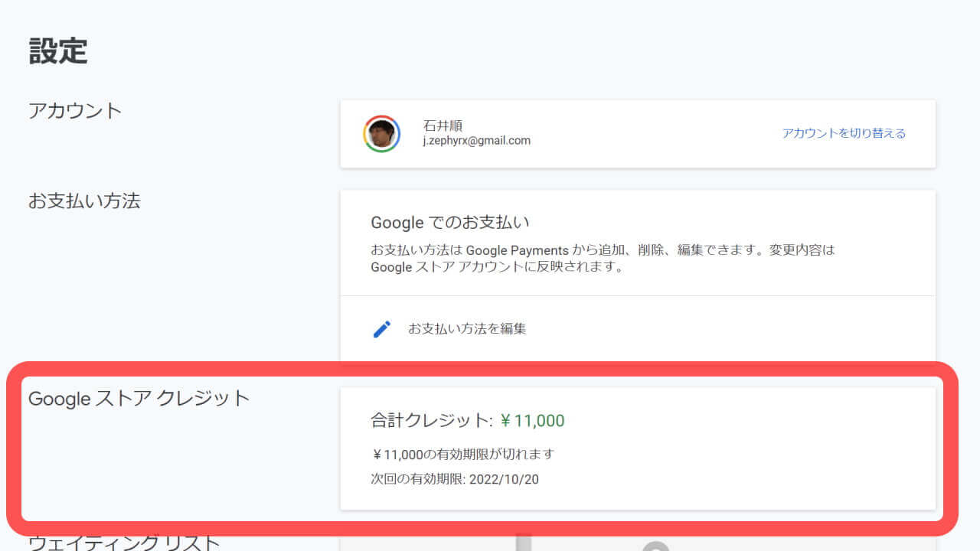Click アカウントを切り替える to switch accounts
This screenshot has width=980, height=551.
[x=842, y=132]
